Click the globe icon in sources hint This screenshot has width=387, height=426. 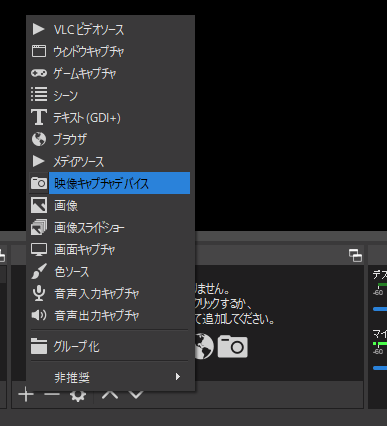pos(204,346)
